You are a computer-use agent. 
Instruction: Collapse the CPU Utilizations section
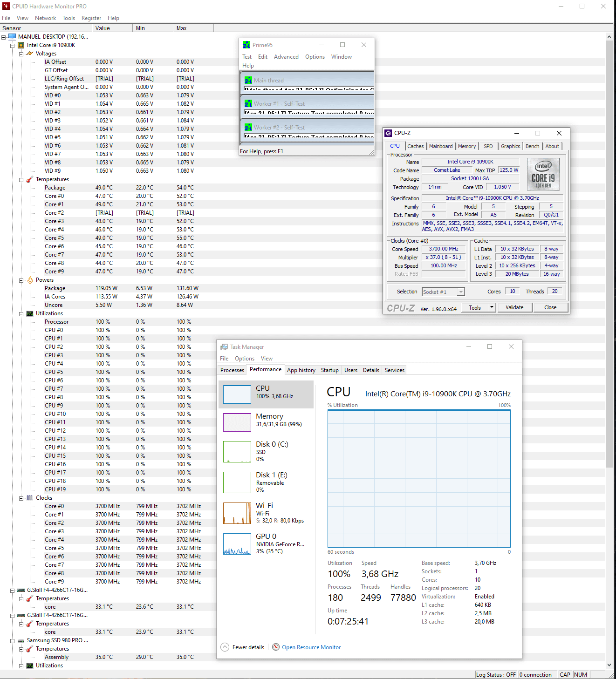pyautogui.click(x=21, y=314)
